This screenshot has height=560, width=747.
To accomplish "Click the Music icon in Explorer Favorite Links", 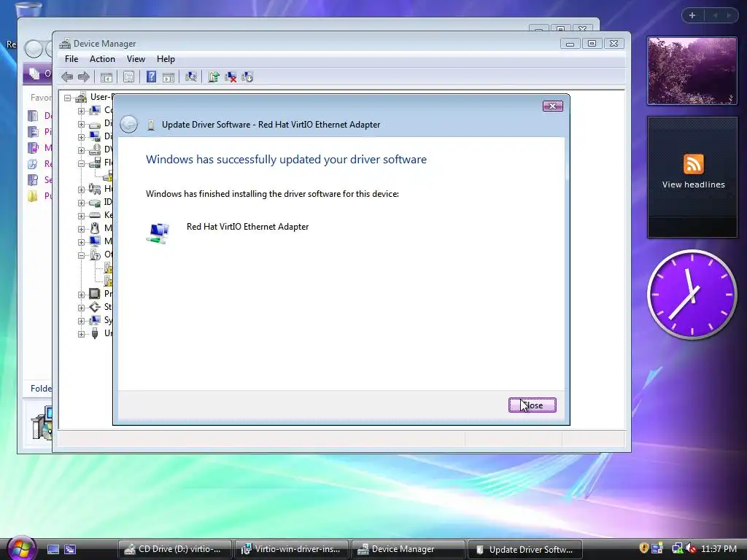I will (x=33, y=148).
